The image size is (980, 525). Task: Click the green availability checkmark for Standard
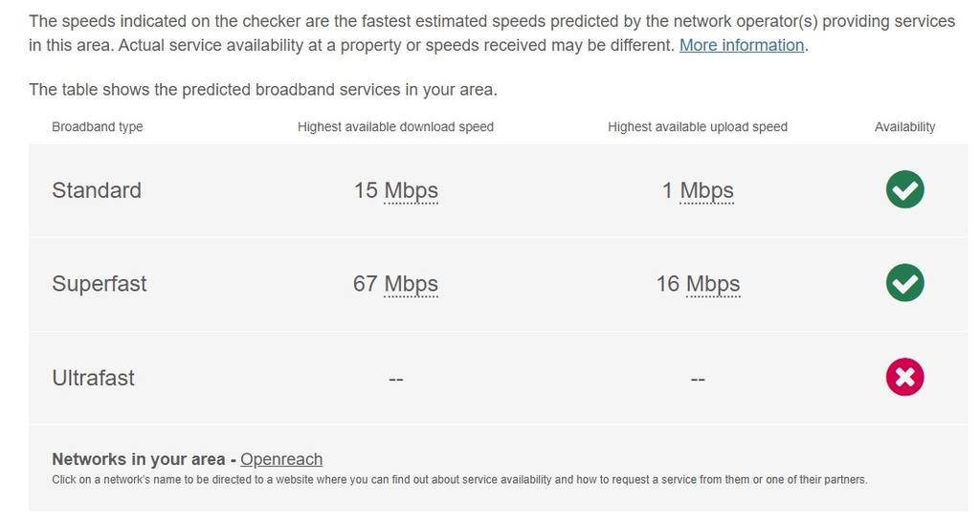pos(904,189)
